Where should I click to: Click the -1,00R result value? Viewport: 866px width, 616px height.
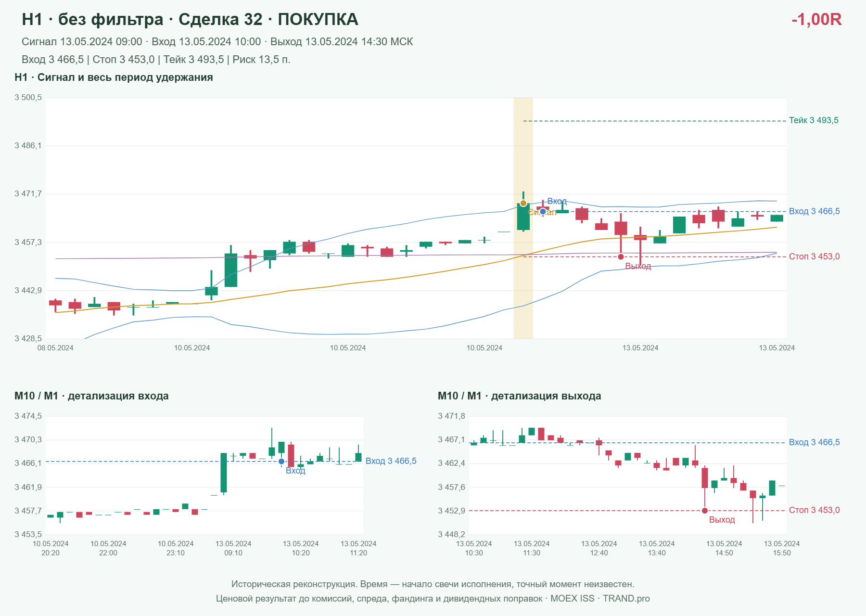[816, 19]
